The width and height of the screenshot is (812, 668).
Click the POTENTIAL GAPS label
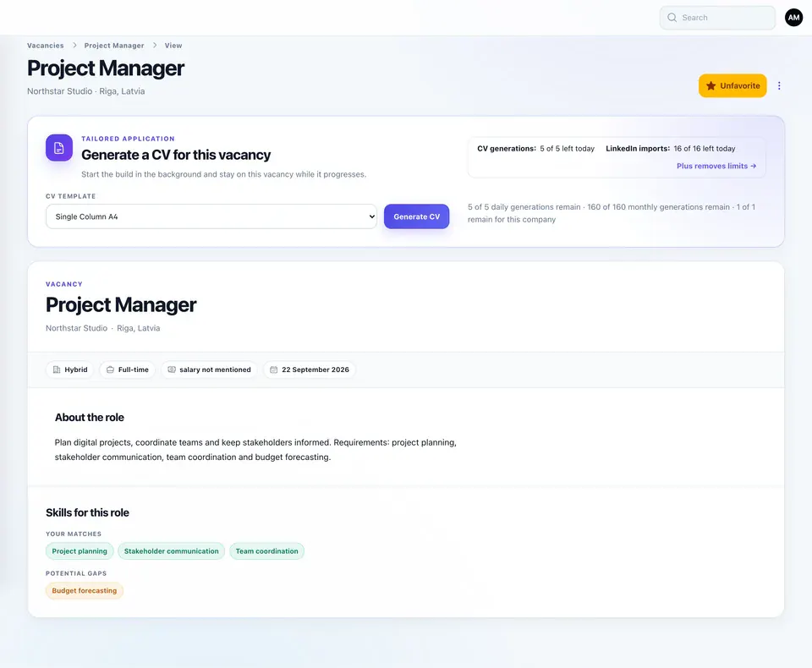pos(76,573)
